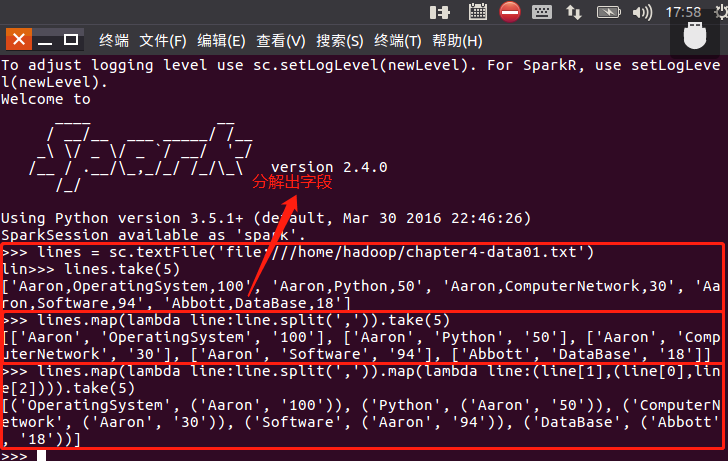Click ['Abbott', 'DataBase', '18'] list output

click(577, 354)
